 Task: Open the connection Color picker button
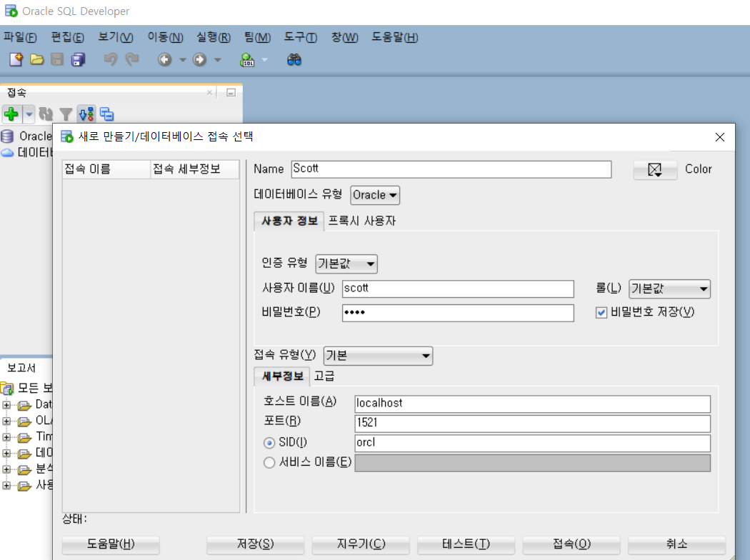click(655, 170)
